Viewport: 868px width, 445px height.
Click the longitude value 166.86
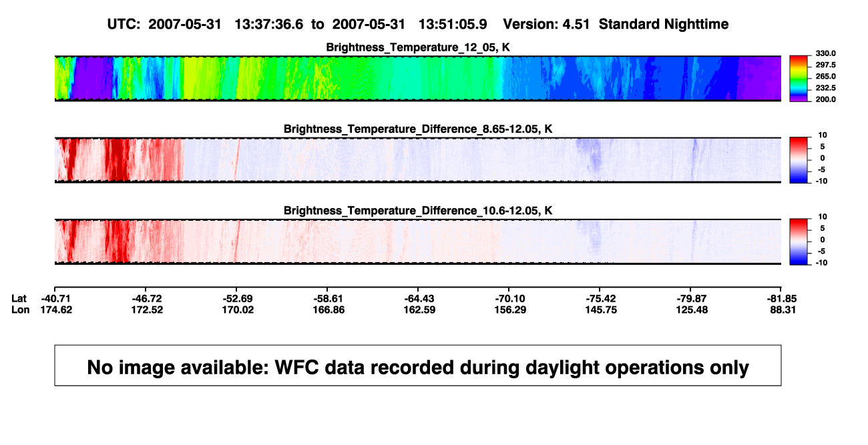pos(328,310)
